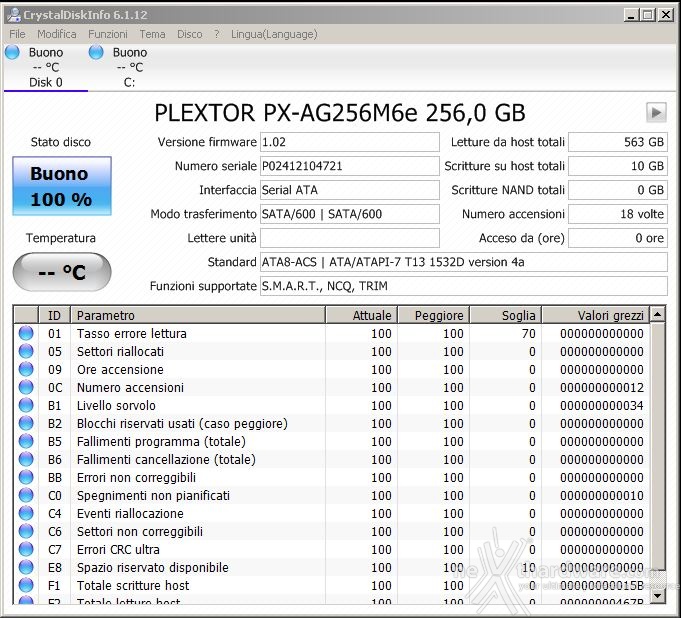Click the next disk arrow button

(x=656, y=113)
